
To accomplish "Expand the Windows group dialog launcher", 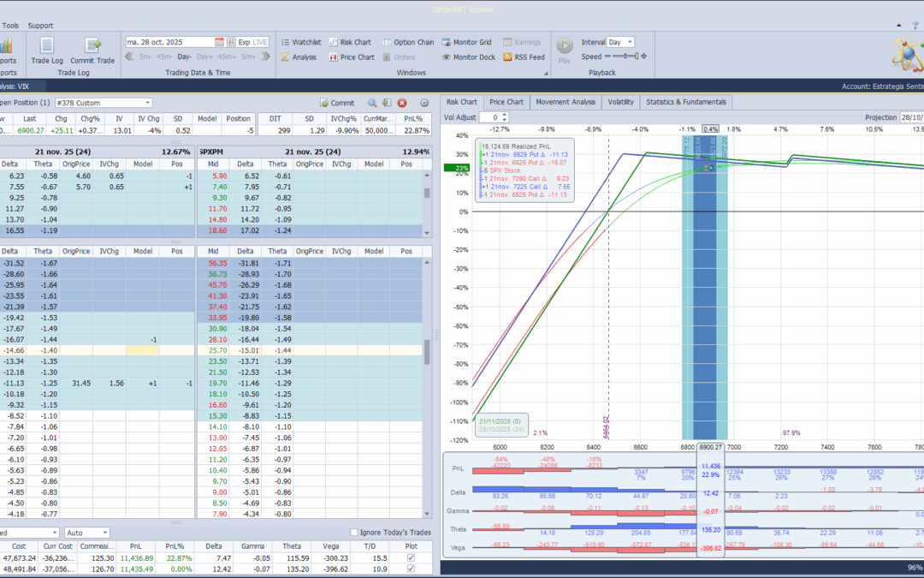I will click(546, 73).
